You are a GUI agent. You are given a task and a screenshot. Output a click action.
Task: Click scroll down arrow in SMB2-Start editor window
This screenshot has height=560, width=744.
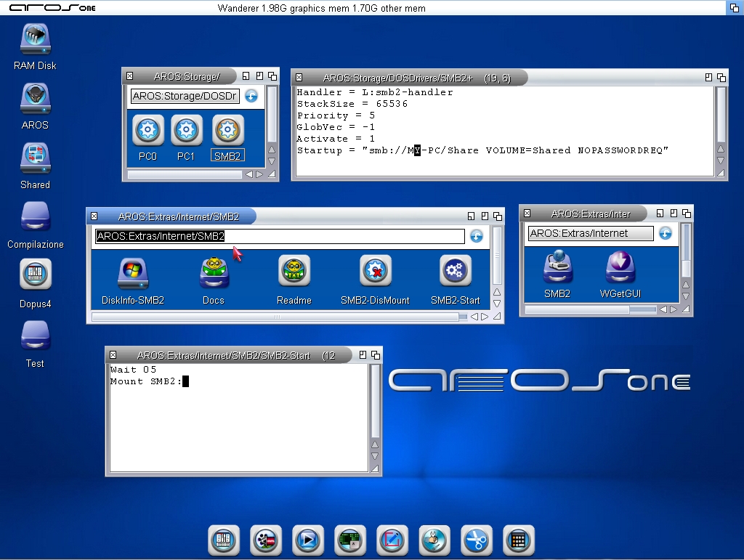[375, 455]
